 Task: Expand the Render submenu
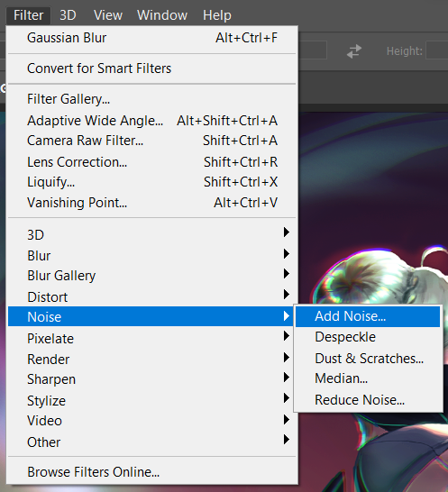pos(152,359)
